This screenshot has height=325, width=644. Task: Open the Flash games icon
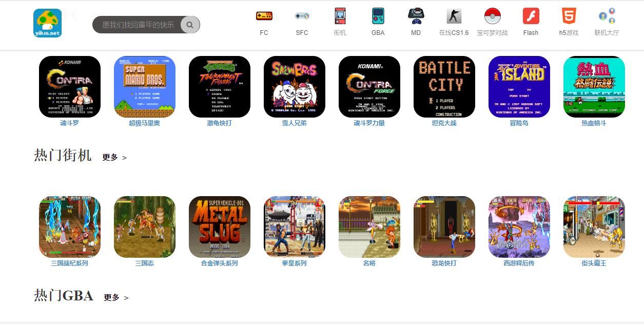coord(531,16)
